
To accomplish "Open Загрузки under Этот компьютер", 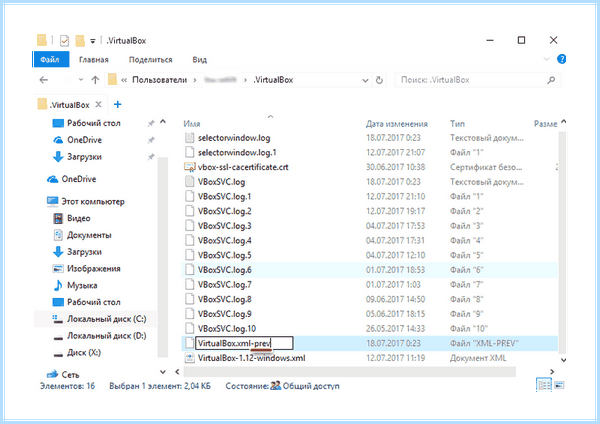I will [x=84, y=252].
